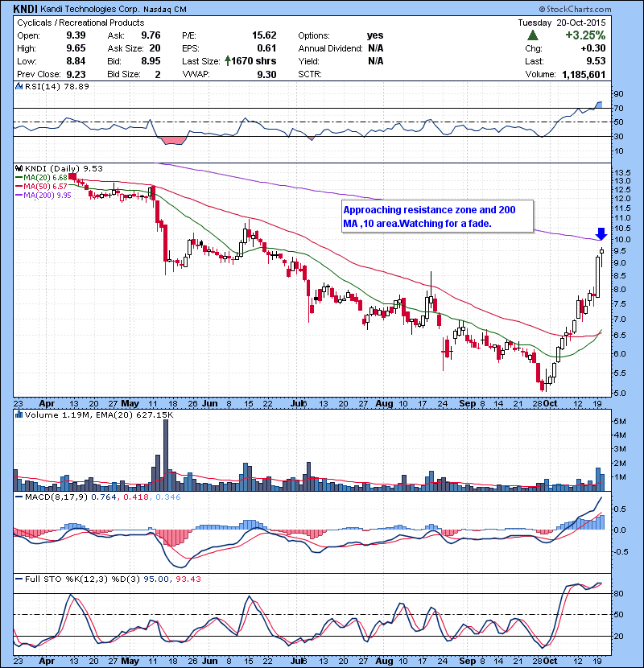Click the Low value 8.84
Viewport: 644px width, 668px height.
76,61
